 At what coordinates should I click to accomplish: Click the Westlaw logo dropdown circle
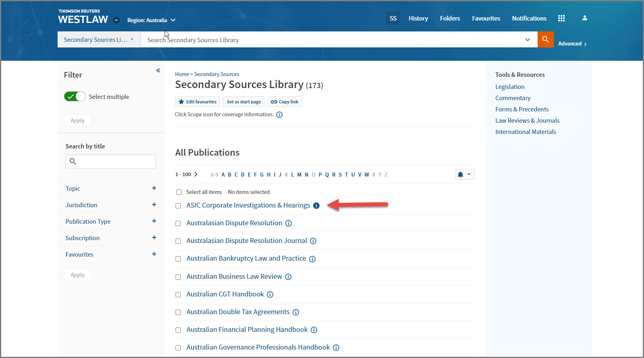[x=116, y=20]
